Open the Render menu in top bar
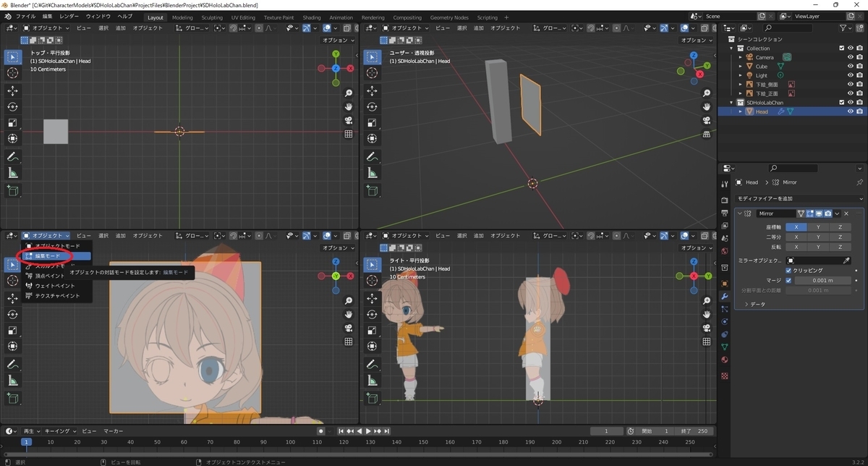Viewport: 868px width, 466px height. [69, 16]
